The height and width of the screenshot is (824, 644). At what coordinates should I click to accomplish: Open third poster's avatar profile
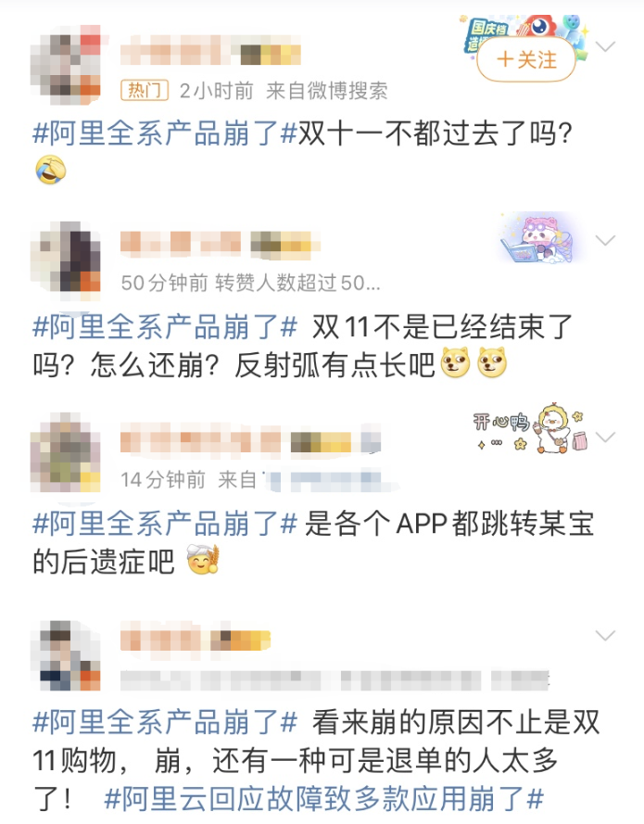pyautogui.click(x=66, y=453)
